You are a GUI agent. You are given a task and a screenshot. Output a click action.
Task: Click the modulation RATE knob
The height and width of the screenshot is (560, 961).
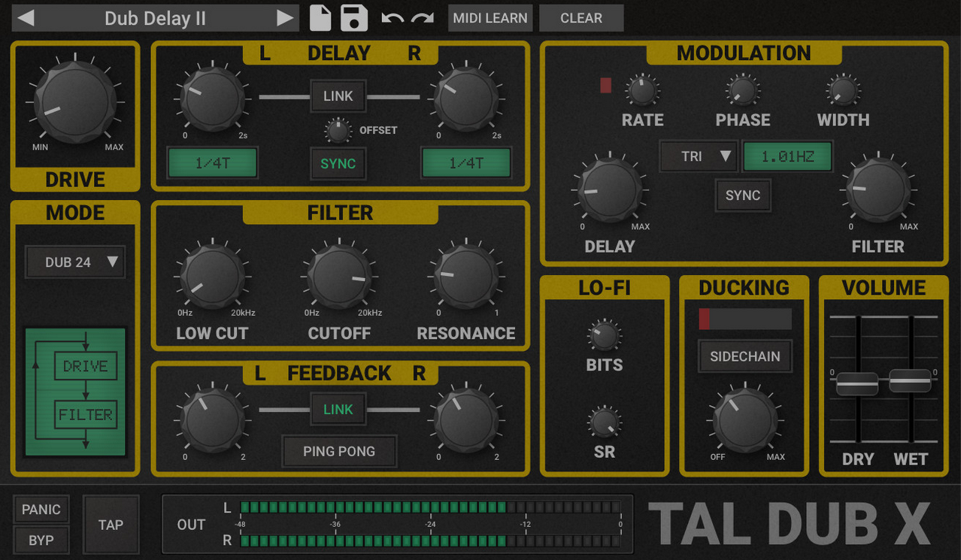coord(642,90)
